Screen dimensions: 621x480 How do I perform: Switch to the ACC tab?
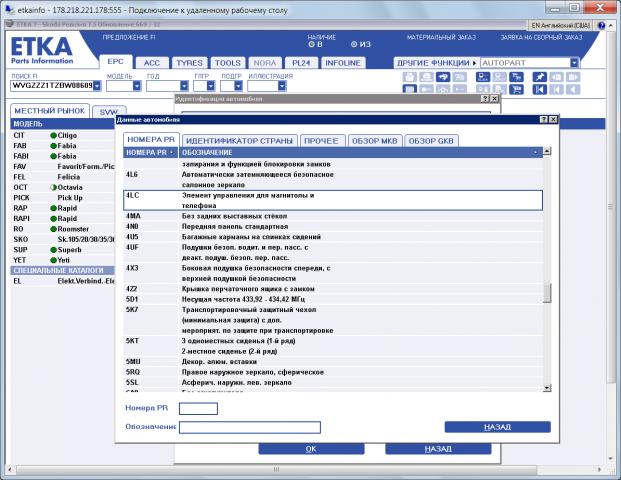click(152, 63)
